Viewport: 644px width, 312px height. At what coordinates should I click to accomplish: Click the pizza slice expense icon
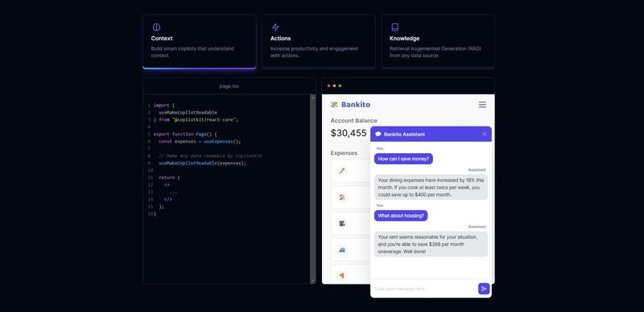pyautogui.click(x=341, y=276)
